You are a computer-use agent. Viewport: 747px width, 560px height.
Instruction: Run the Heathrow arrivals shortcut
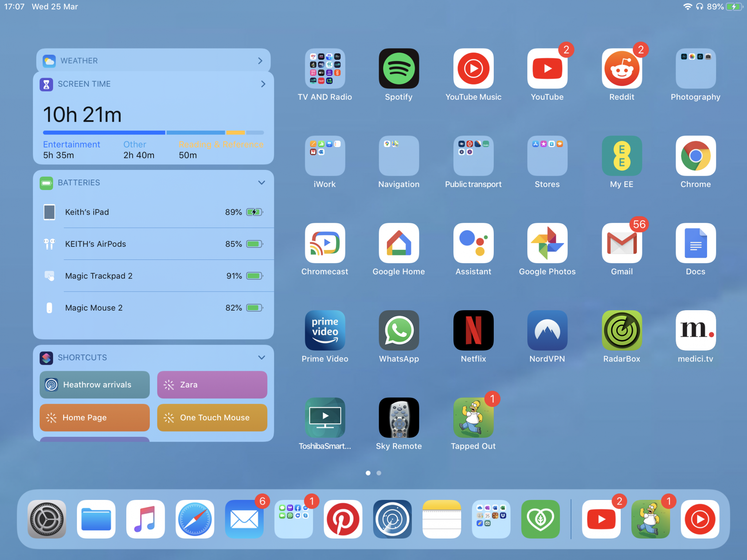tap(94, 385)
